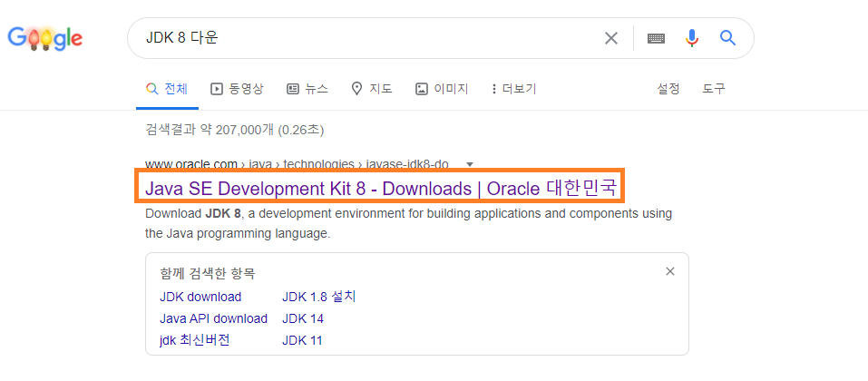Viewport: 868px width, 381px height.
Task: Click the 함께 검색한 항목 heading
Action: pyautogui.click(x=207, y=273)
